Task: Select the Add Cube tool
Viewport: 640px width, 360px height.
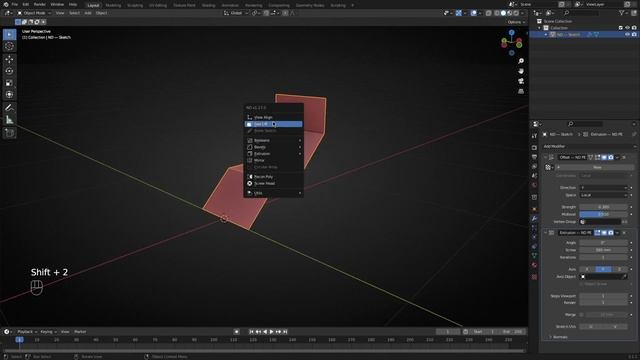Action: pyautogui.click(x=9, y=133)
